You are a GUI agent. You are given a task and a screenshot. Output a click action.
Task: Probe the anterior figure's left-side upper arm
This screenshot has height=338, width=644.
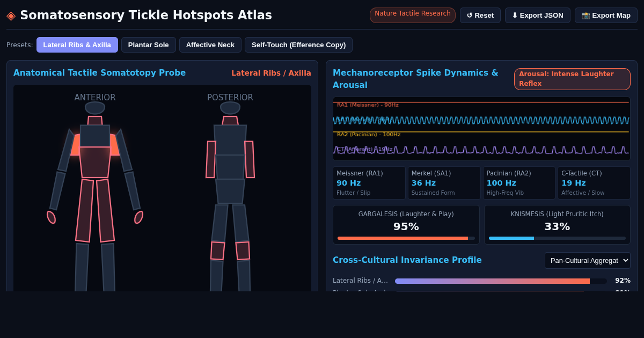click(66, 150)
